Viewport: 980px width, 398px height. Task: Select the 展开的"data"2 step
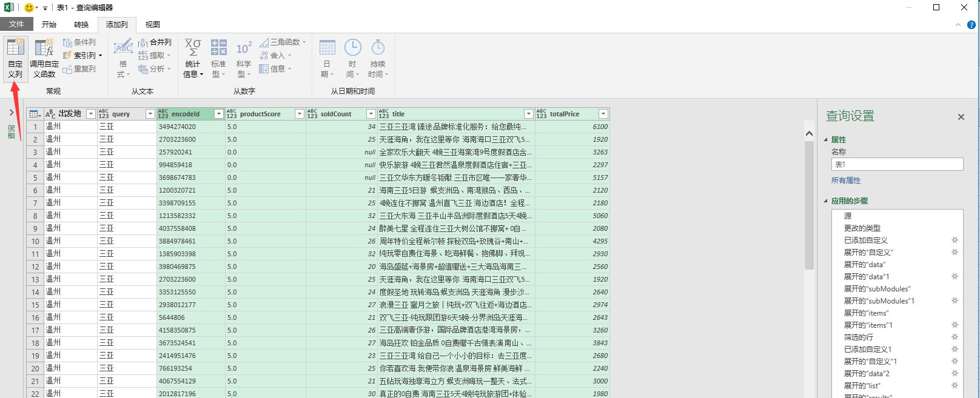(x=897, y=374)
